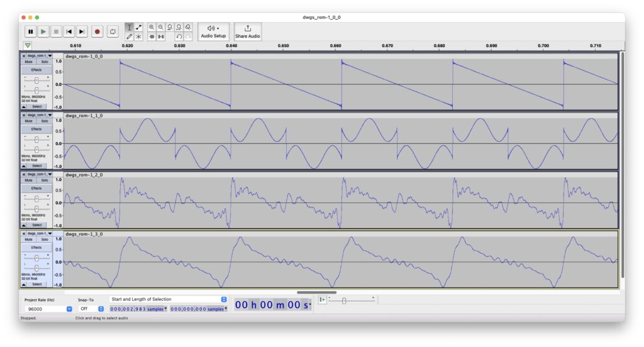This screenshot has height=347, width=644.
Task: Open Effects on the third track
Action: (36, 188)
